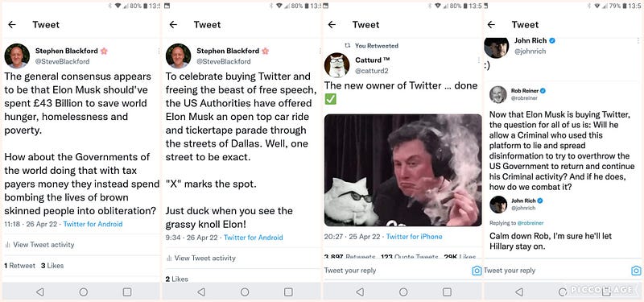Open View Tweet activity on world hunger tweet
The height and width of the screenshot is (302, 644).
(39, 245)
